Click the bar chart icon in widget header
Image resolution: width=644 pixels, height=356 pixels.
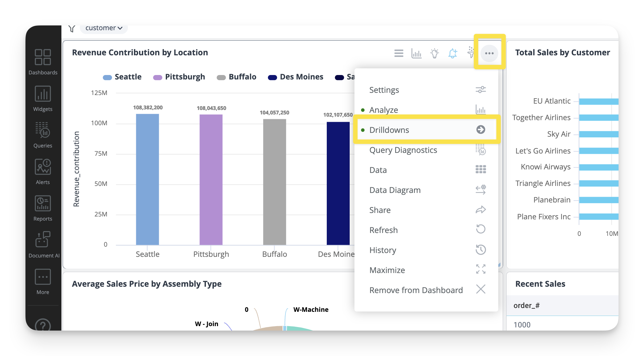(x=416, y=53)
